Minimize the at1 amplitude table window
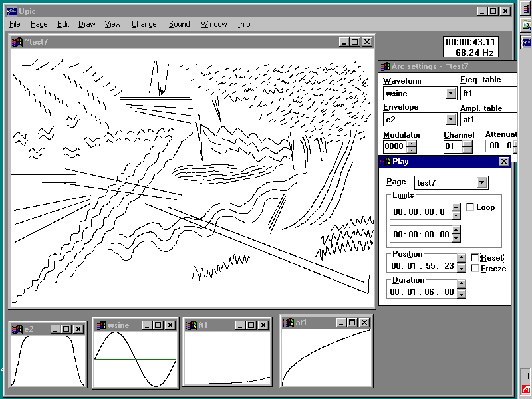This screenshot has height=399, width=532. 341,323
